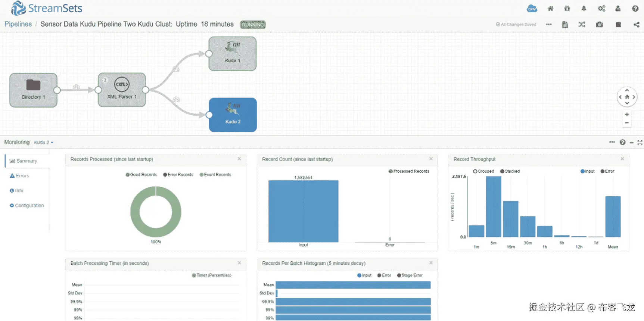Open the administration gears icon
Image resolution: width=644 pixels, height=321 pixels.
(x=601, y=9)
